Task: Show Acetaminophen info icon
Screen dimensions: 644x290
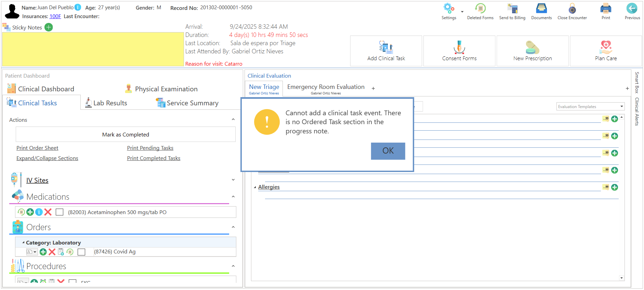Action: pyautogui.click(x=39, y=212)
